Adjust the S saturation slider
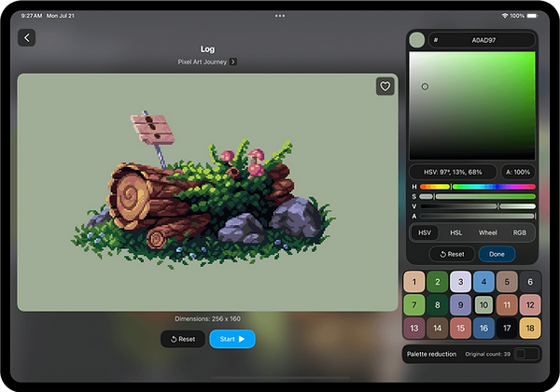This screenshot has width=560, height=392. 478,196
